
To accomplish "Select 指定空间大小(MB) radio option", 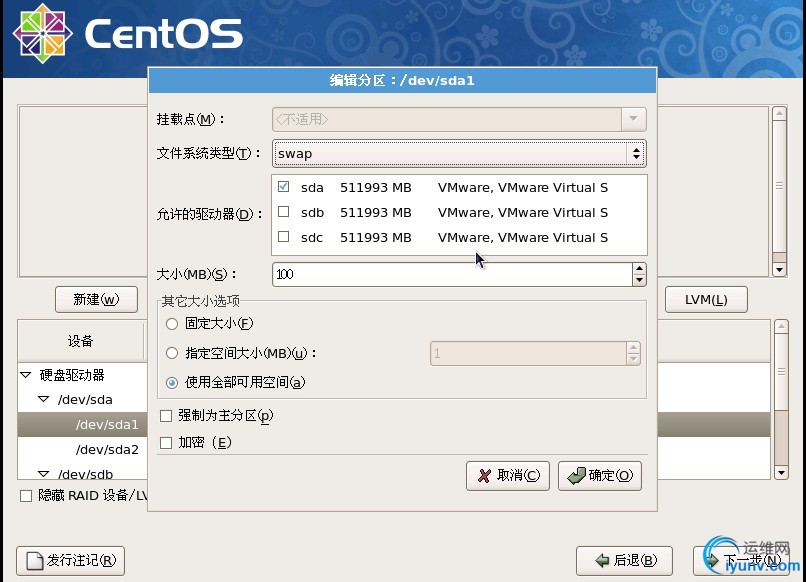I will coord(172,353).
